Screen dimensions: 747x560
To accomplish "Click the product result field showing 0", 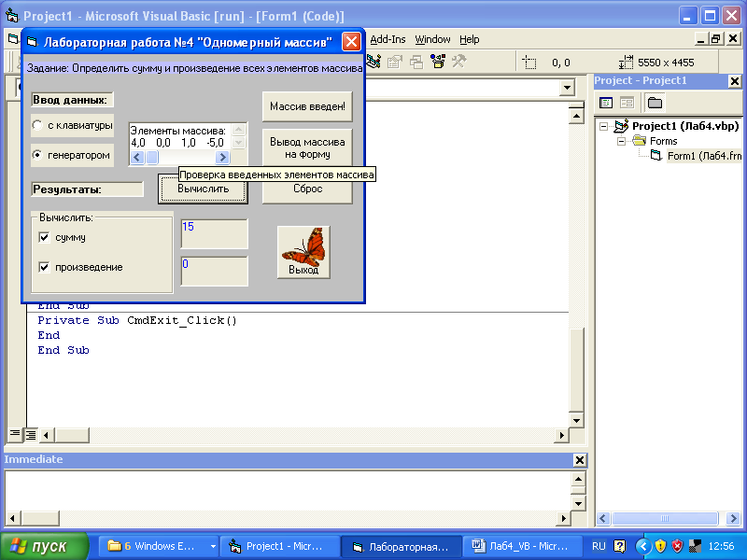I will click(215, 271).
